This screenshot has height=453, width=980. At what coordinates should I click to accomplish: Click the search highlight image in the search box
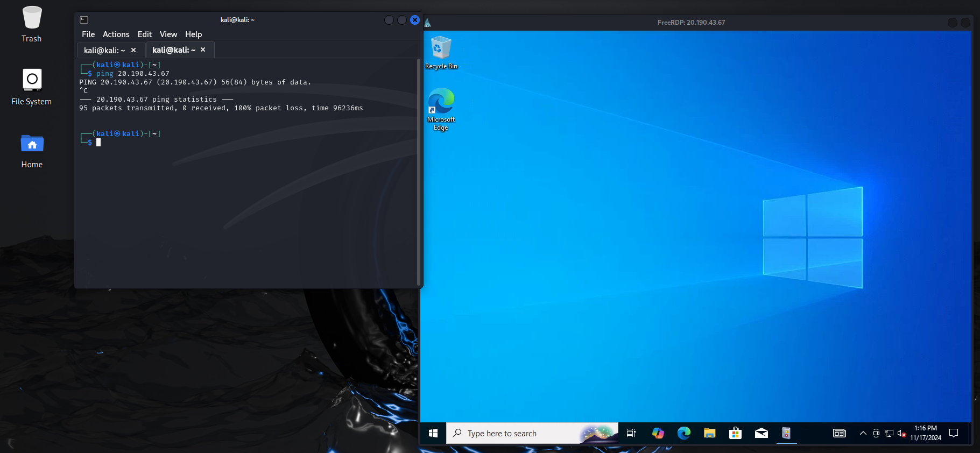tap(598, 433)
